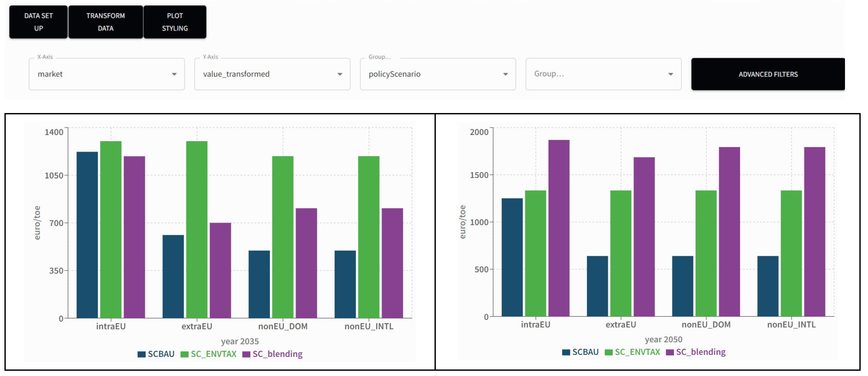Switch to TRANSFORM DATA tab
This screenshot has height=376, width=868.
point(105,22)
